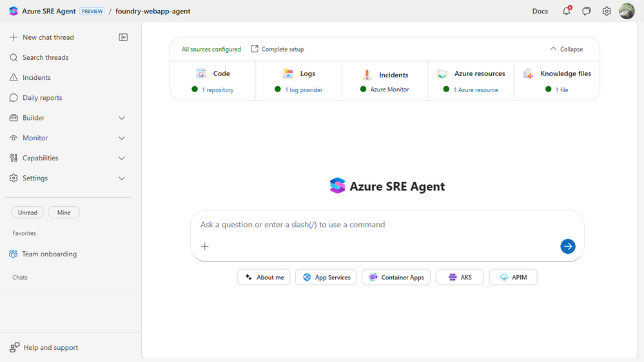Open Incidents in the sidebar

36,77
